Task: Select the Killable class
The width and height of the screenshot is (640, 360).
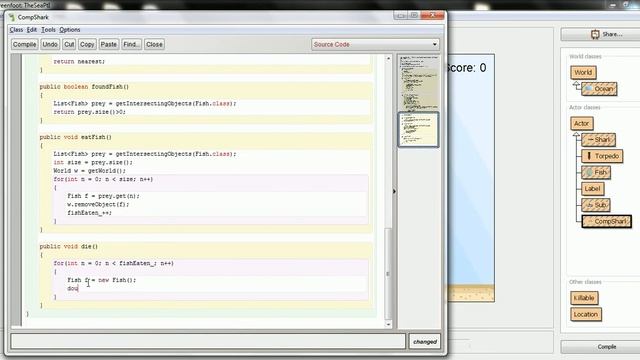Action: click(x=584, y=298)
